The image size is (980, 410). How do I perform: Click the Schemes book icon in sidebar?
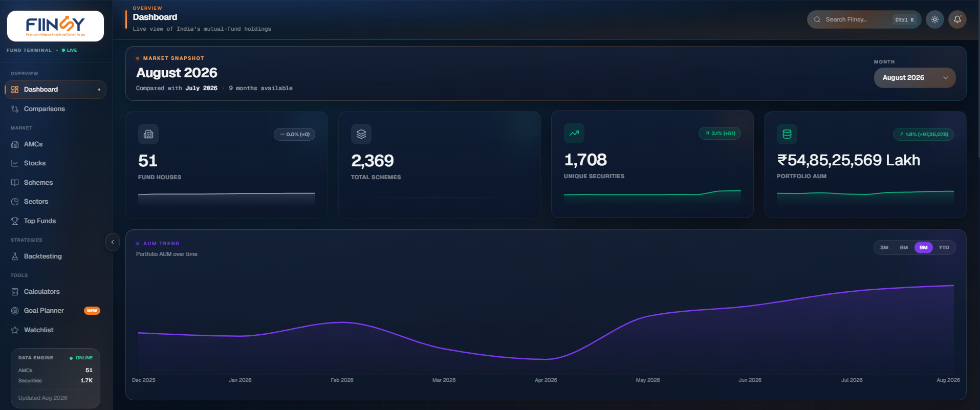(15, 183)
